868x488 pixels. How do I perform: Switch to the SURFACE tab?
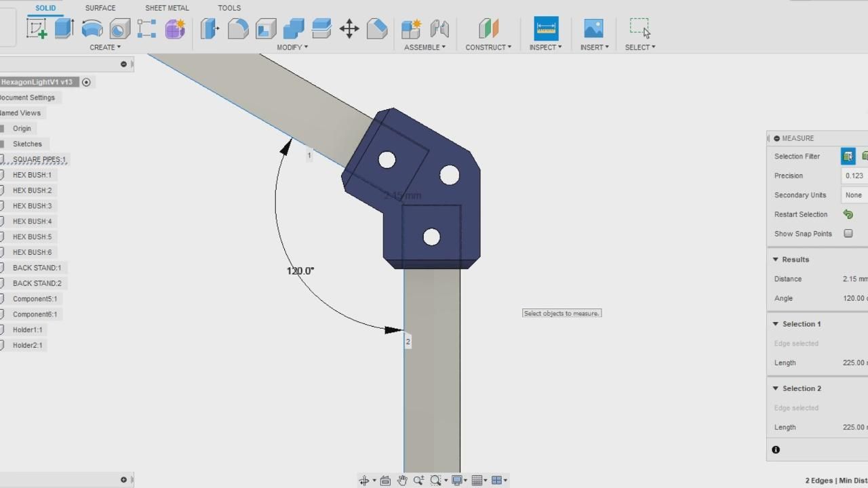point(100,8)
